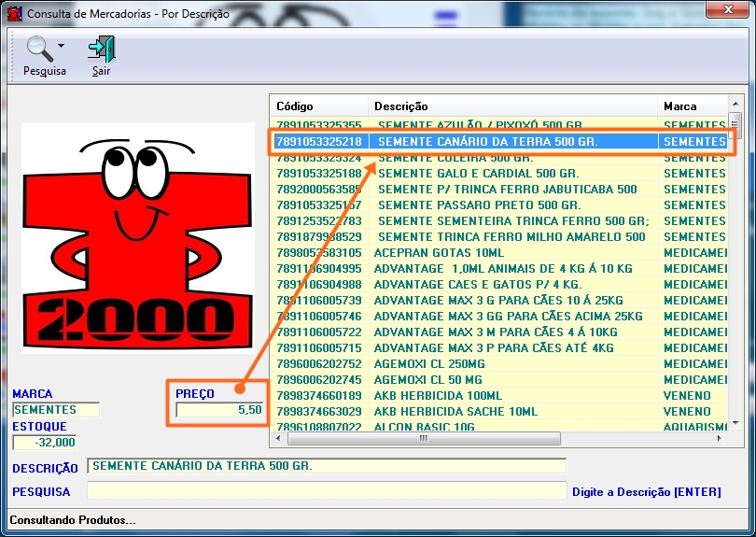Image resolution: width=756 pixels, height=537 pixels.
Task: Select row SEMENTE P/ TRINCA FERRO JABUTICABA 500
Action: pyautogui.click(x=500, y=190)
